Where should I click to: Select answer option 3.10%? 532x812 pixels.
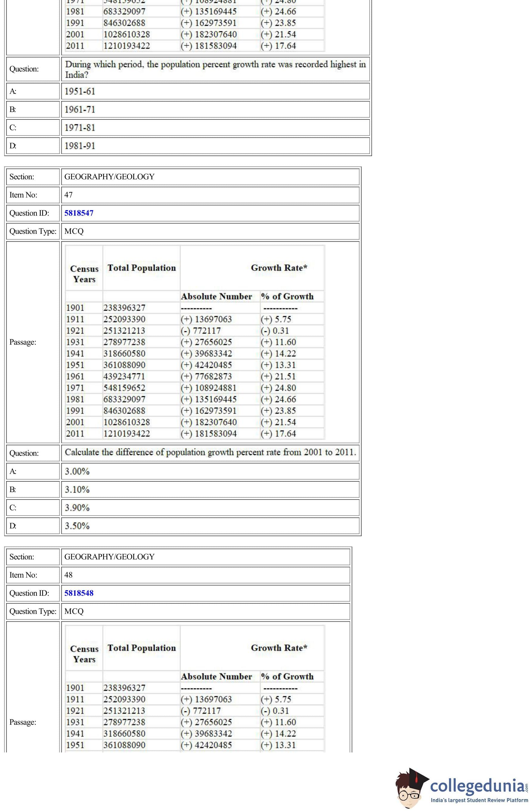pos(77,489)
